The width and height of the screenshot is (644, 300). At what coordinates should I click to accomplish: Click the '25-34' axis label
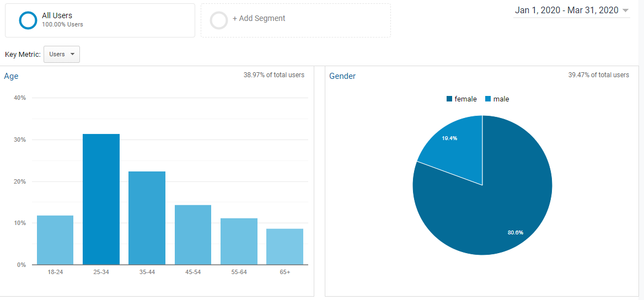point(101,272)
